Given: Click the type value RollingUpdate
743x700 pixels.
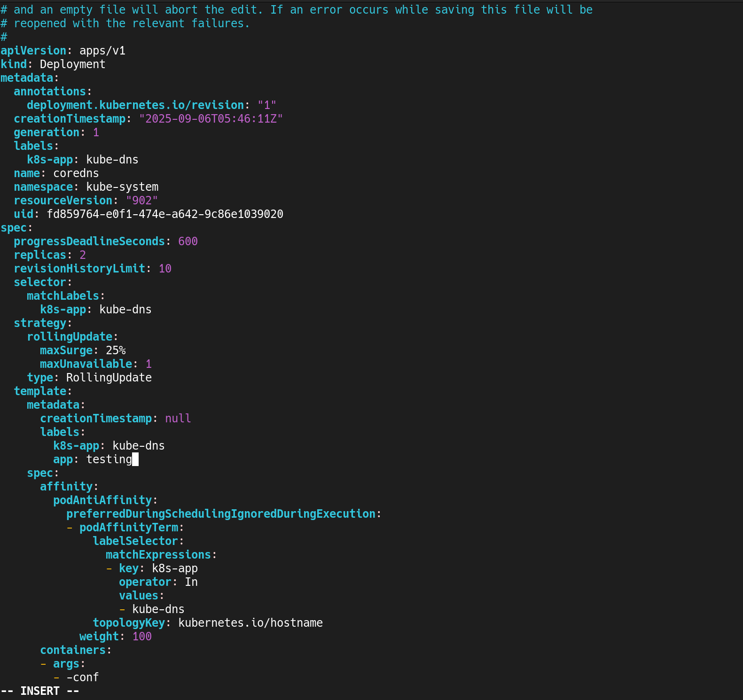Looking at the screenshot, I should [109, 378].
